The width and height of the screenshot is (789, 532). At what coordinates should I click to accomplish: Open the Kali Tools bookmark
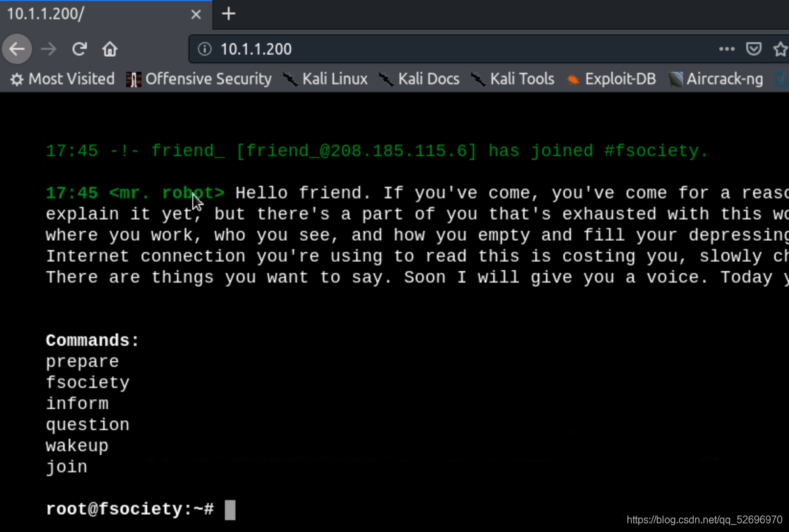pyautogui.click(x=512, y=79)
